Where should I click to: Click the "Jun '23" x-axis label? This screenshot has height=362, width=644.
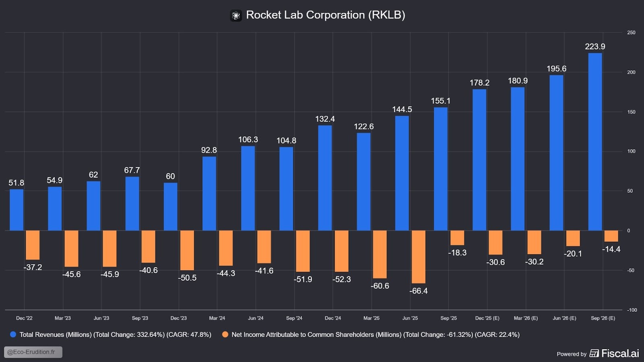(x=101, y=318)
